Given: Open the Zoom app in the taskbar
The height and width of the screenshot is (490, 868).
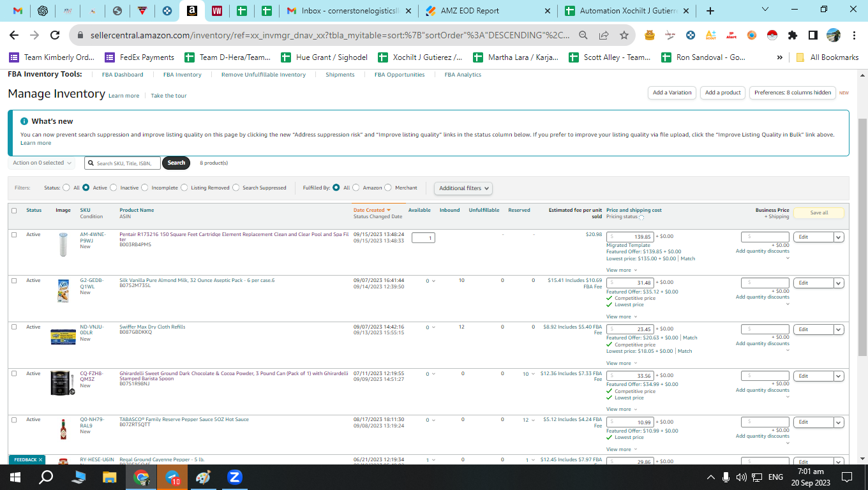Looking at the screenshot, I should pos(234,477).
